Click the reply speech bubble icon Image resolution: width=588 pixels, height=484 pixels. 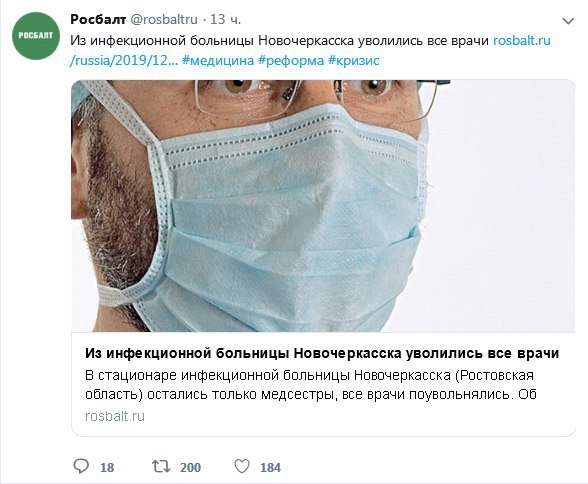click(81, 467)
